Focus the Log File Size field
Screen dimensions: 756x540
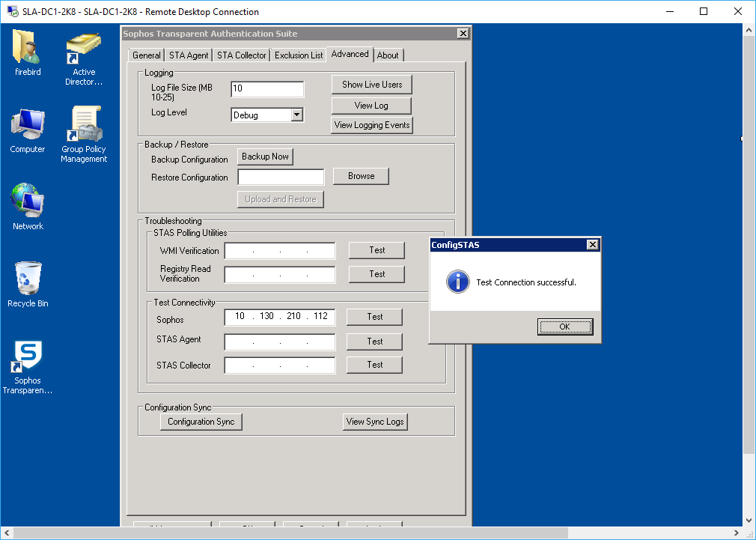pyautogui.click(x=267, y=89)
